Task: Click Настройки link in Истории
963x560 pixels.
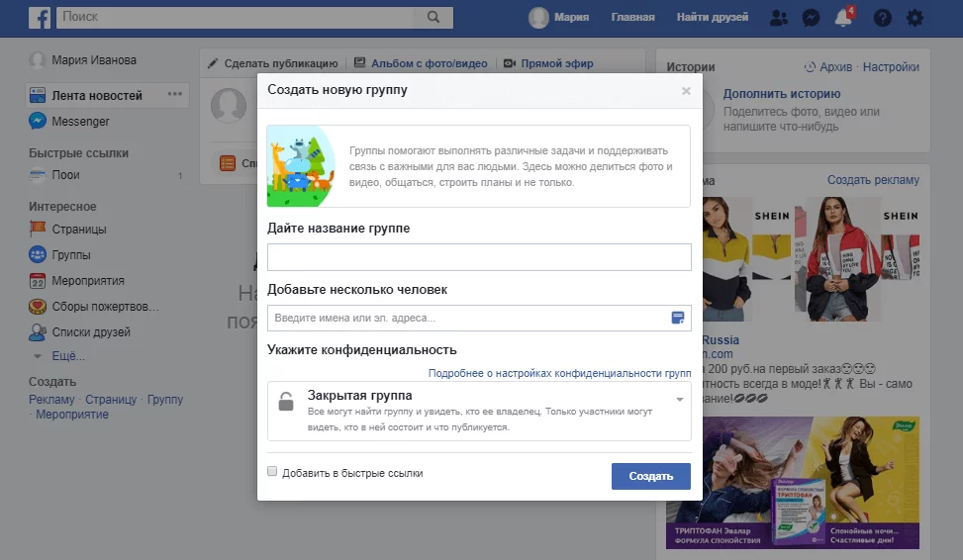Action: pyautogui.click(x=891, y=67)
